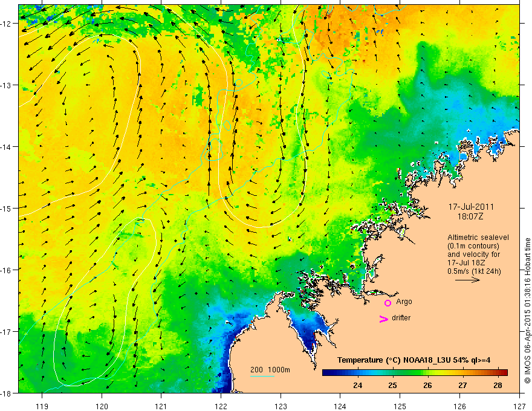532x411 pixels.
Task: Click colorbar tick label 24
Action: click(358, 385)
